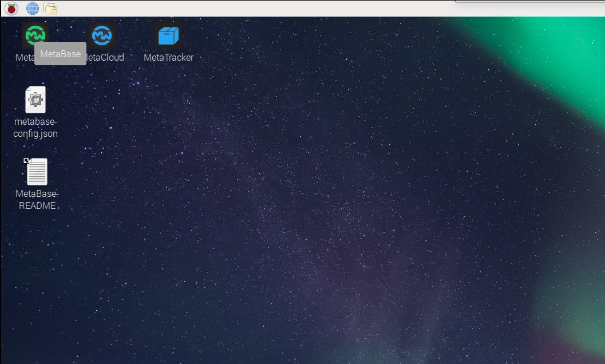This screenshot has width=605, height=364.
Task: Select the blue MetaCloud desktop icon
Action: [x=102, y=36]
